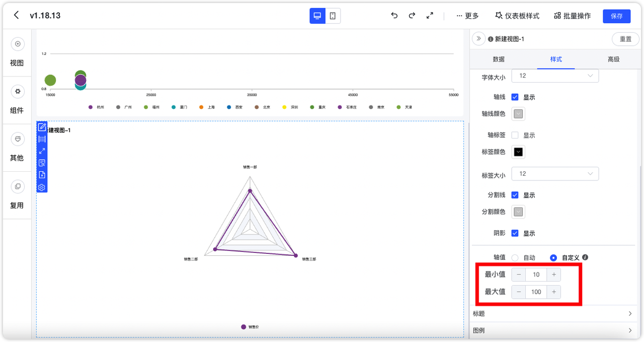
Task: Toggle the 分割线 显示 checkbox
Action: tap(515, 195)
